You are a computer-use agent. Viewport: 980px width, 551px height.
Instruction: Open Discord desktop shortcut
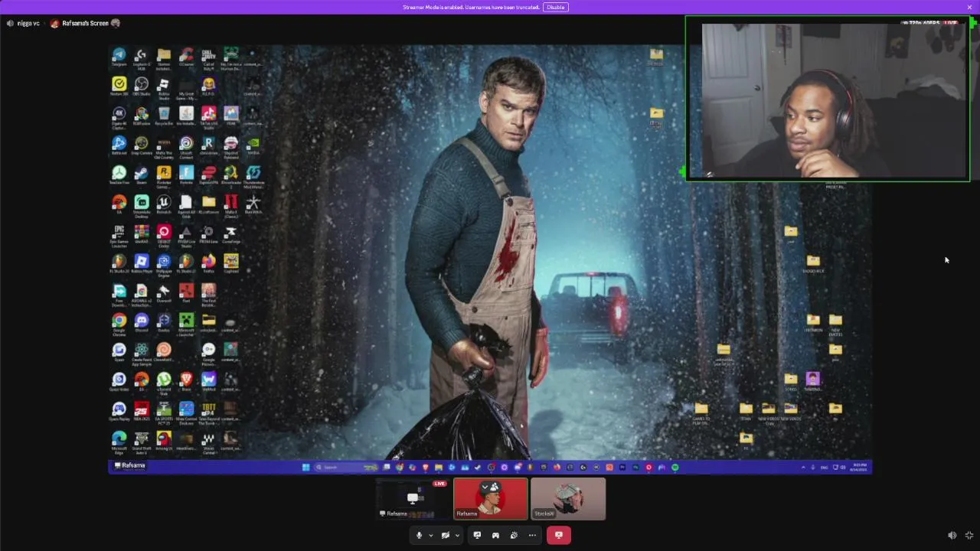(x=142, y=322)
